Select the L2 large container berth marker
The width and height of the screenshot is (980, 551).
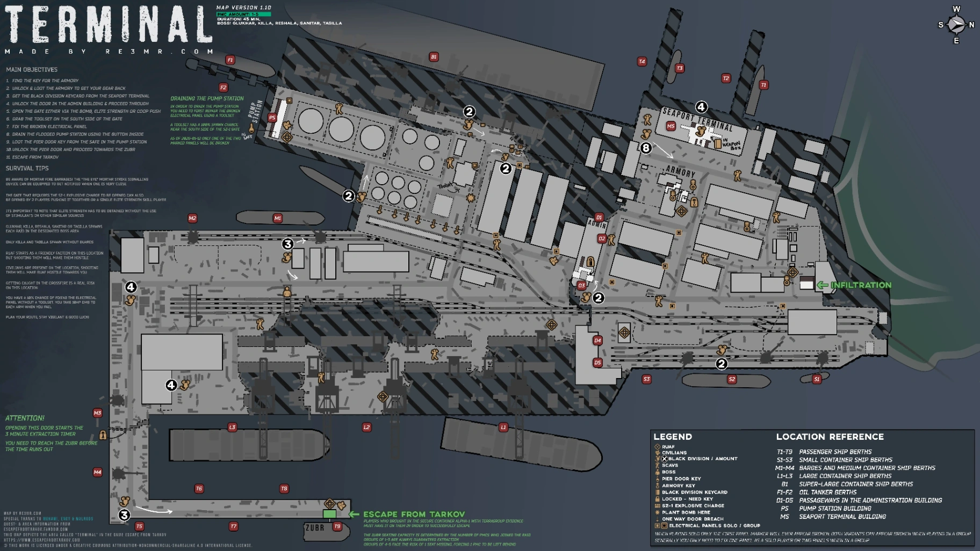point(366,427)
